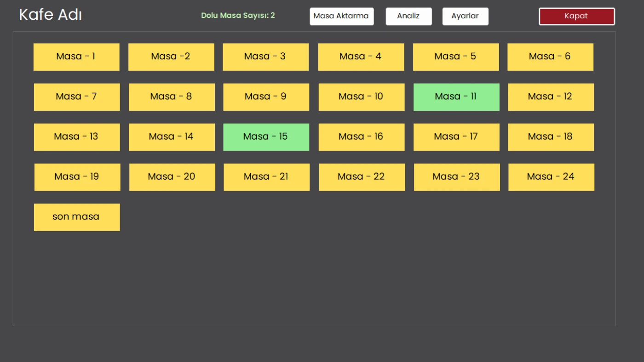This screenshot has height=362, width=644.
Task: Select table Masa - 14
Action: 172,137
